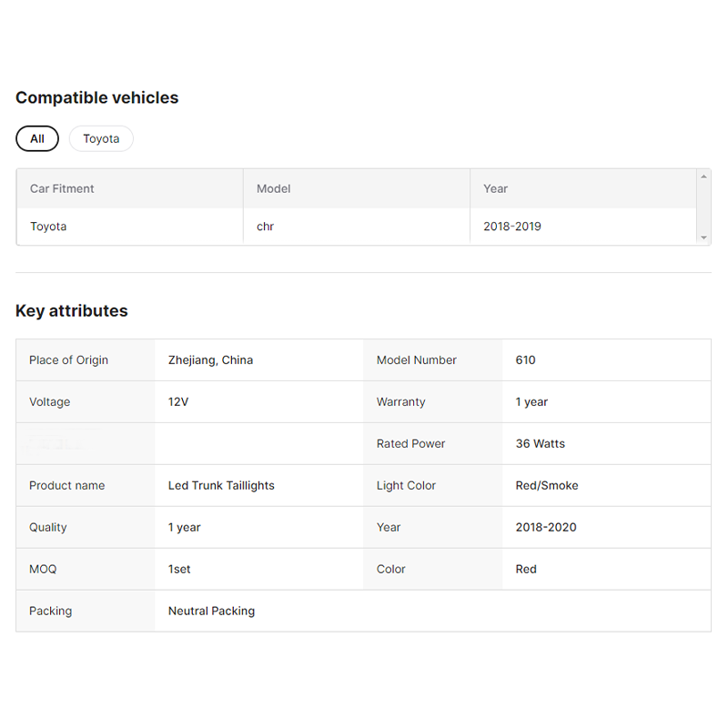Click the Led Trunk Taillights product name
The height and width of the screenshot is (728, 728).
click(221, 485)
